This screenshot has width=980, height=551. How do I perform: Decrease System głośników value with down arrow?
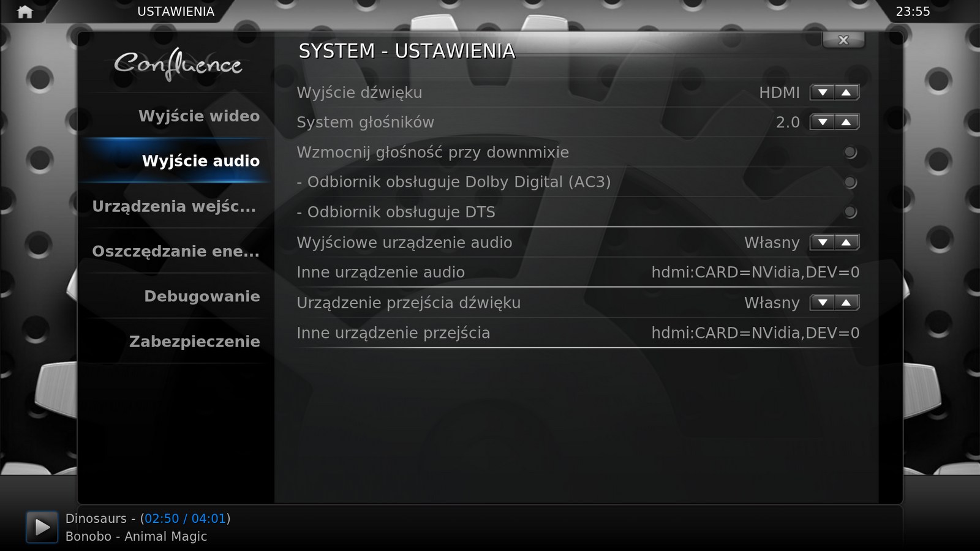click(823, 122)
